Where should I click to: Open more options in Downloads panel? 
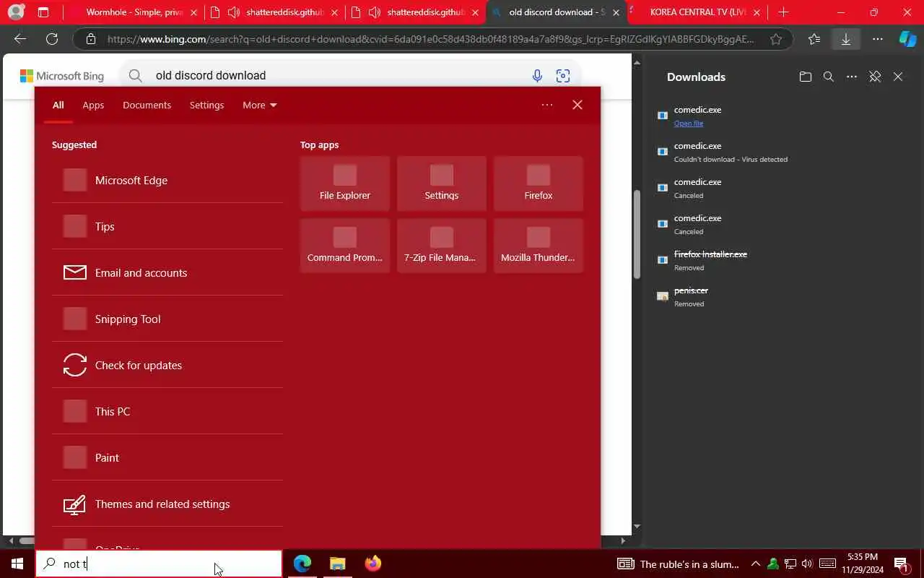pyautogui.click(x=852, y=77)
